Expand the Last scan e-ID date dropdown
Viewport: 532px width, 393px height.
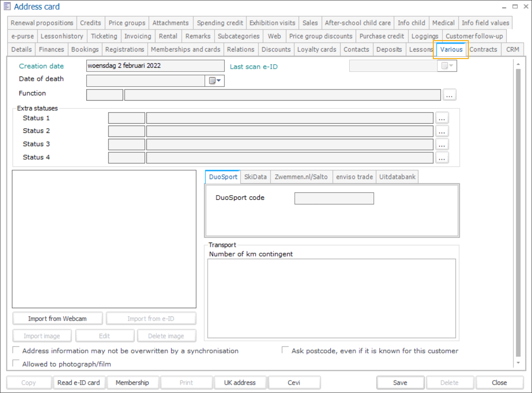(447, 66)
